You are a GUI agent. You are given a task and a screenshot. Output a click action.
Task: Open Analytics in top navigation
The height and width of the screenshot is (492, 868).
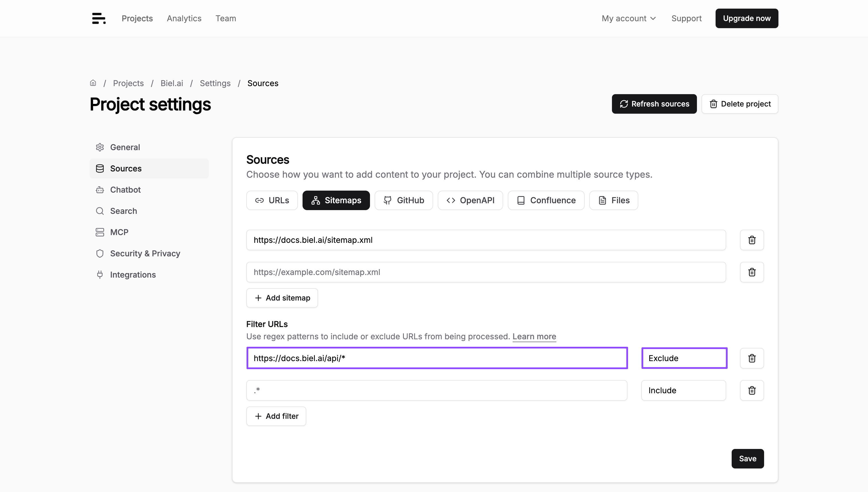coord(184,18)
